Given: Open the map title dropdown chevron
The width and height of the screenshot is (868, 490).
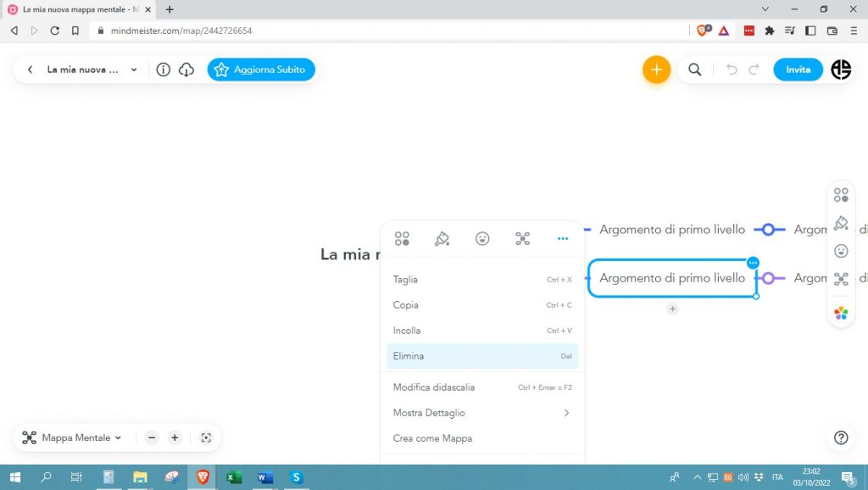Looking at the screenshot, I should [x=134, y=70].
